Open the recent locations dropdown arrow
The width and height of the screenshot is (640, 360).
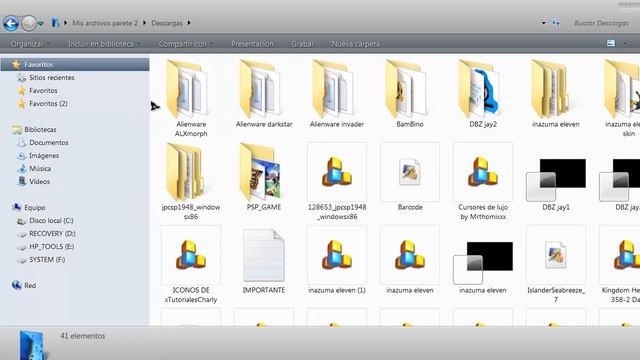pos(41,24)
